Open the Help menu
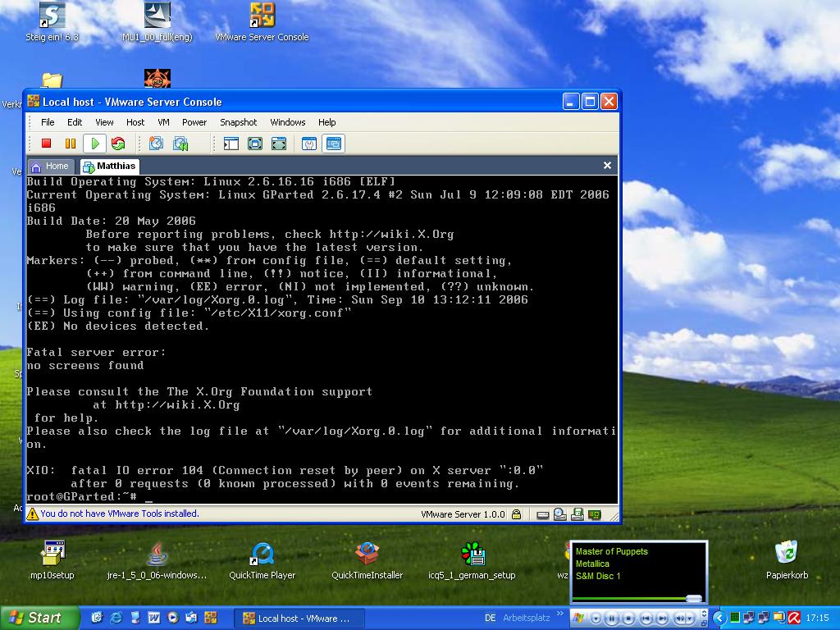 click(326, 122)
